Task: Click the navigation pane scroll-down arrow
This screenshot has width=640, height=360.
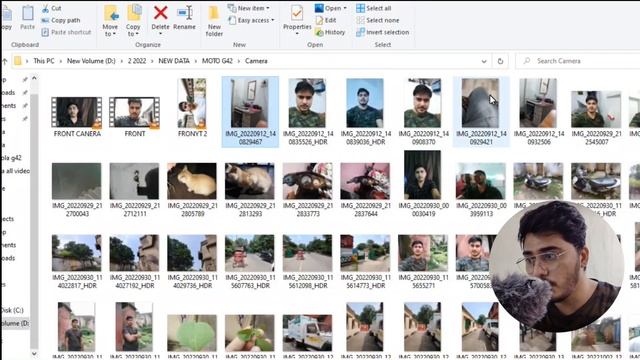Action: [x=34, y=353]
